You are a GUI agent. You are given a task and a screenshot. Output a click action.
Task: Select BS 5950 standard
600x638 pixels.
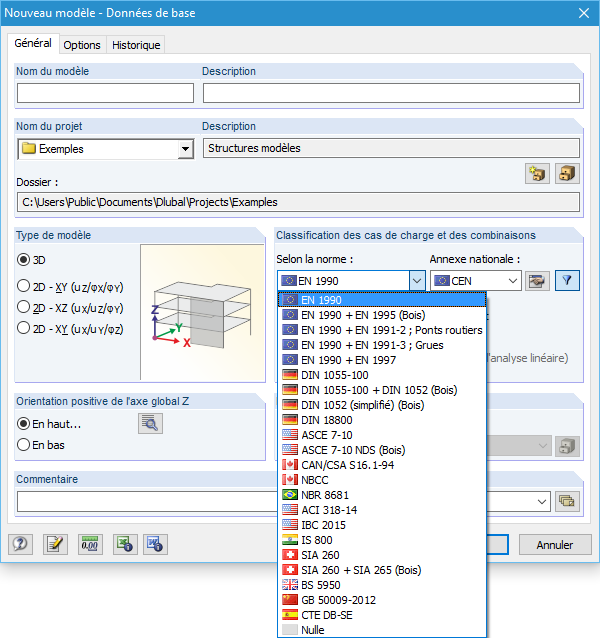(x=382, y=585)
